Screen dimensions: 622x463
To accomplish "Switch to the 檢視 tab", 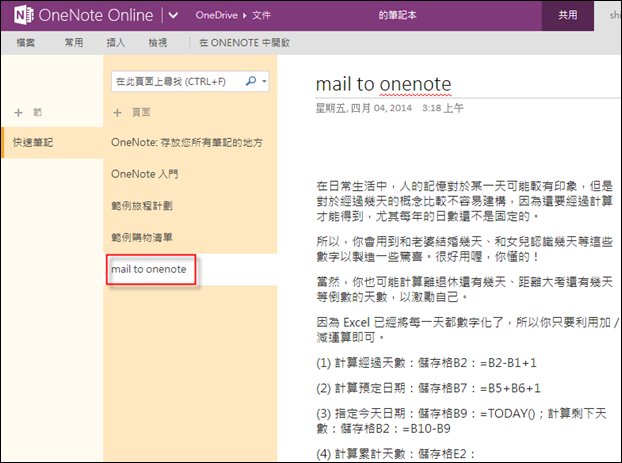I will pos(158,42).
